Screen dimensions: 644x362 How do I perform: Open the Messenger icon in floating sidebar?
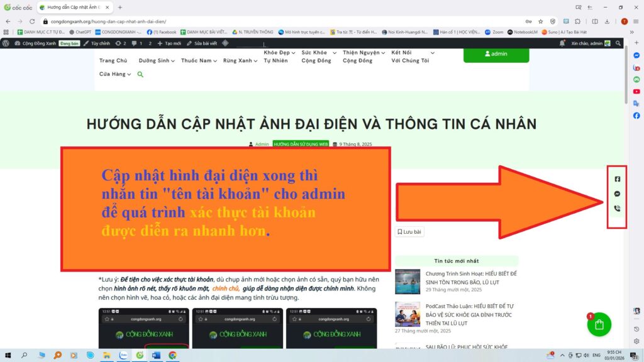click(x=617, y=194)
